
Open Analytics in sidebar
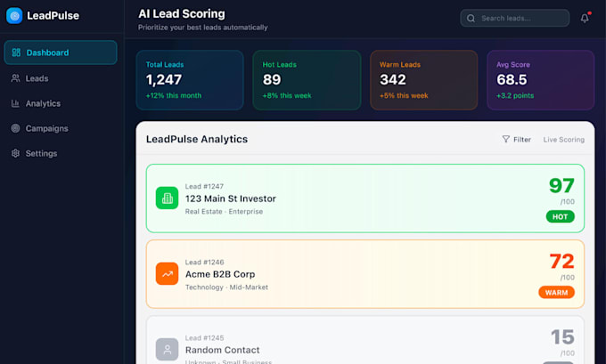[61, 103]
